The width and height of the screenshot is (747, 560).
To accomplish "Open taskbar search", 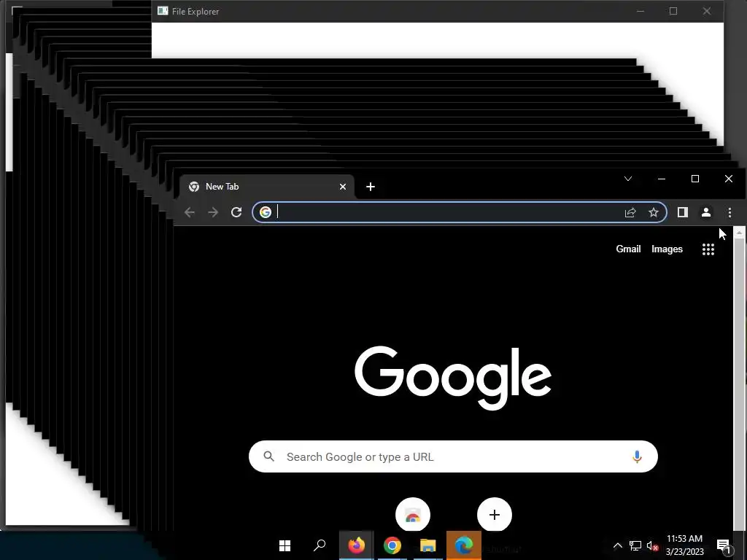I will coord(320,545).
